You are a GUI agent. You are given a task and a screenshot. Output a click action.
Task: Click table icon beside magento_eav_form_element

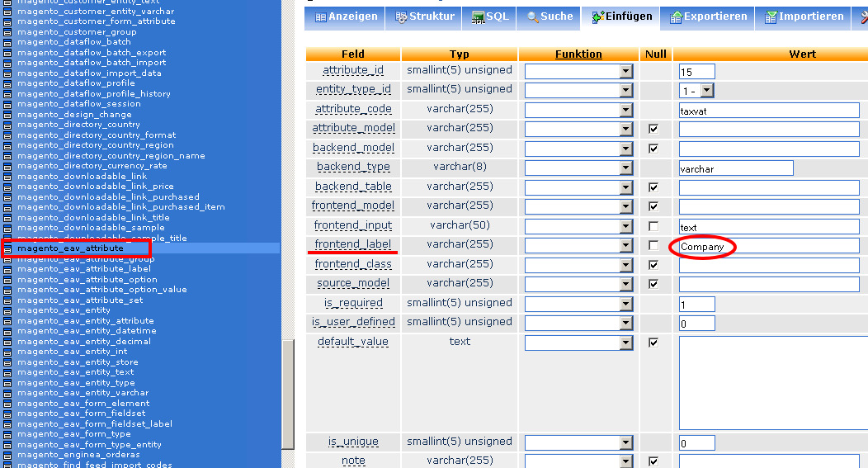(x=7, y=404)
